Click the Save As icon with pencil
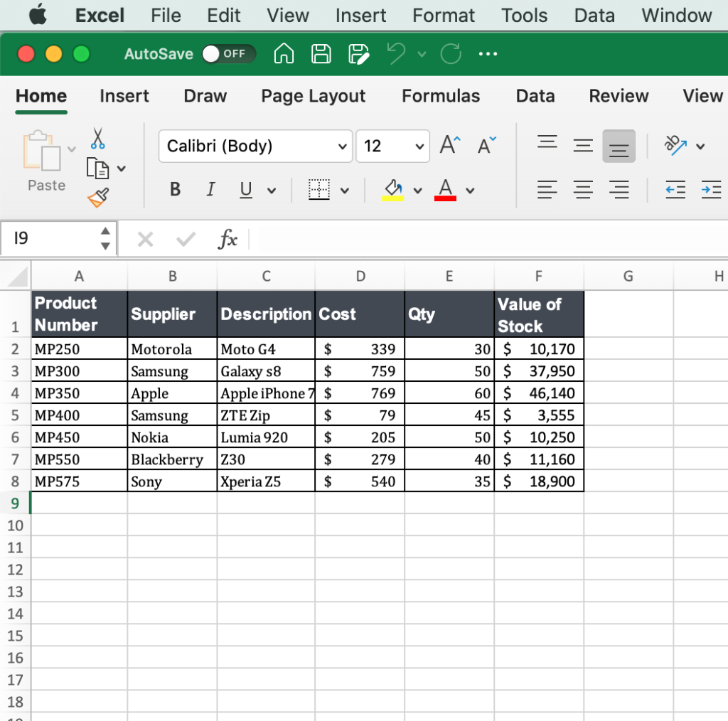Screen dimensions: 728x721 (358, 54)
